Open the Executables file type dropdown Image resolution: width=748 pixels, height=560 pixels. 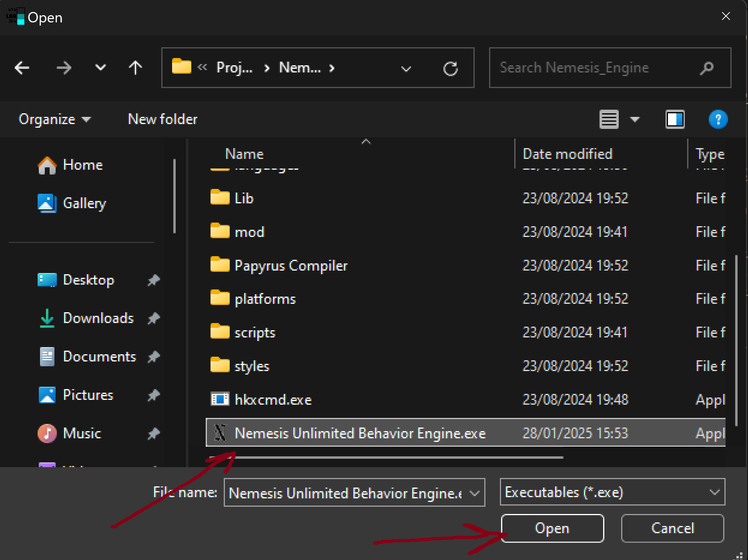612,492
